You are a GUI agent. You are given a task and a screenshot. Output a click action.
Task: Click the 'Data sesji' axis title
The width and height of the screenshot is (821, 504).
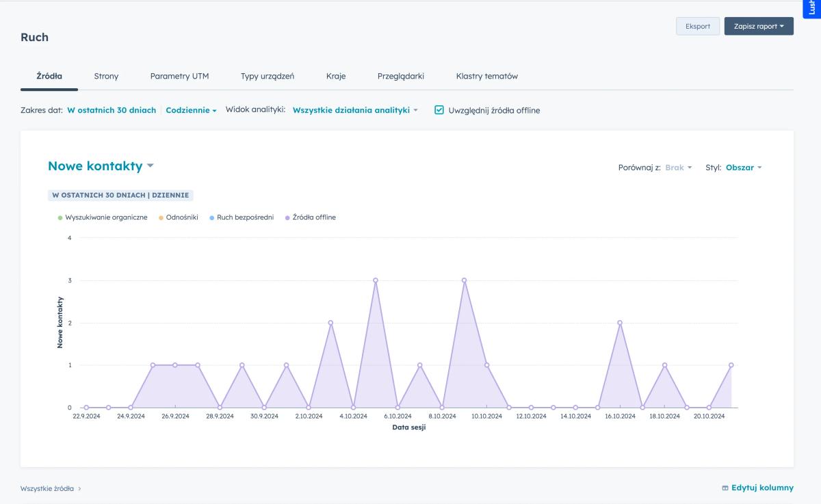click(x=409, y=427)
